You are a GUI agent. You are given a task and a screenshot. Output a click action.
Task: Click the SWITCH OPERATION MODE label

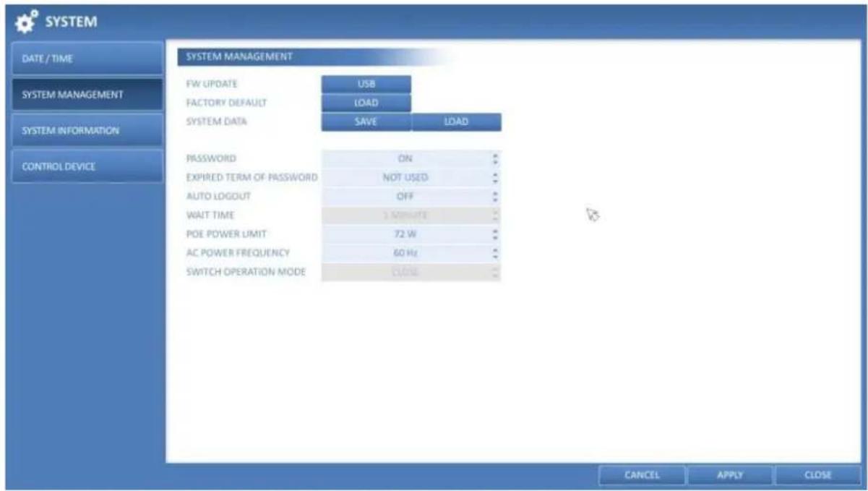coord(246,272)
